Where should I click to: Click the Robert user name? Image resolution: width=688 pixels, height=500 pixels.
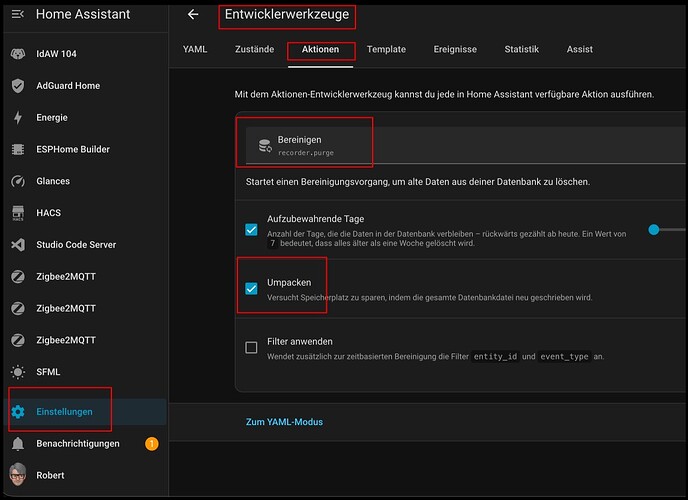point(50,475)
